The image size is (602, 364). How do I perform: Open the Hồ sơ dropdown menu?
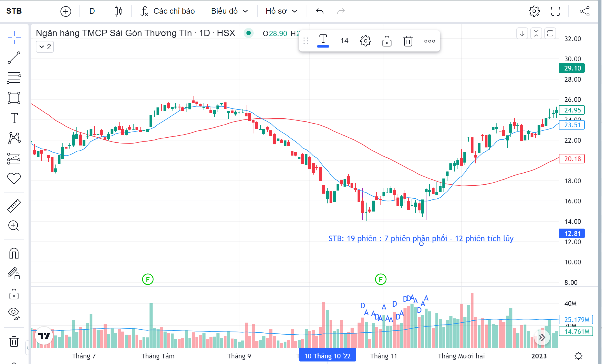(x=281, y=11)
